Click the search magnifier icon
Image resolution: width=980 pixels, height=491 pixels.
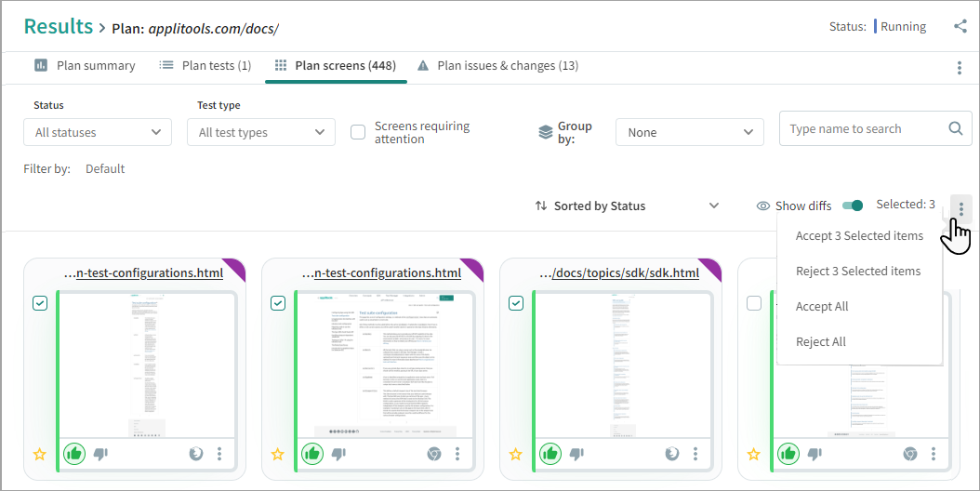(955, 129)
